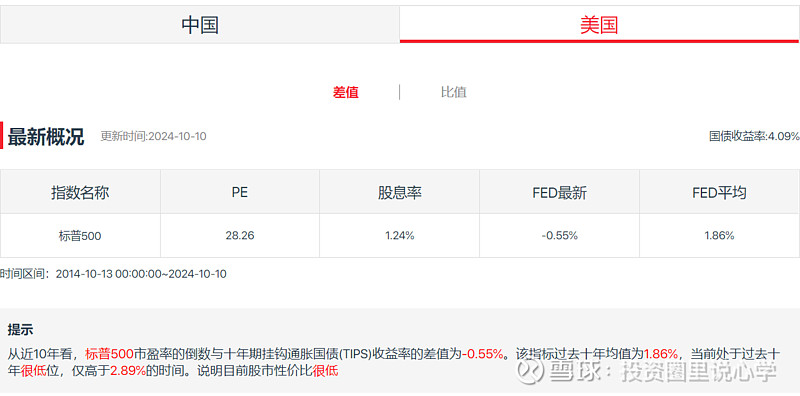Image resolution: width=800 pixels, height=396 pixels.
Task: Click the FED平均 column header
Action: coord(719,192)
